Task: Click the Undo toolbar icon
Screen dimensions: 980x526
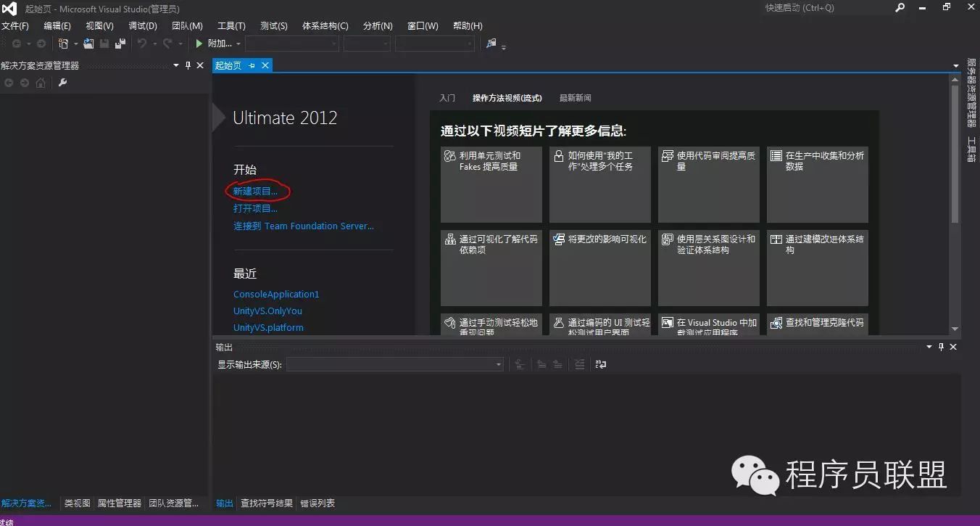Action: [142, 44]
